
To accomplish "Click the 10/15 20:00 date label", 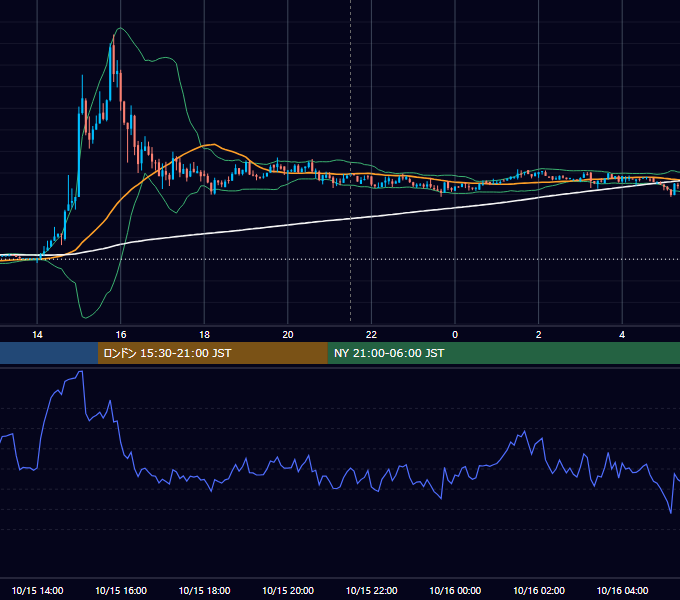I will tap(288, 590).
